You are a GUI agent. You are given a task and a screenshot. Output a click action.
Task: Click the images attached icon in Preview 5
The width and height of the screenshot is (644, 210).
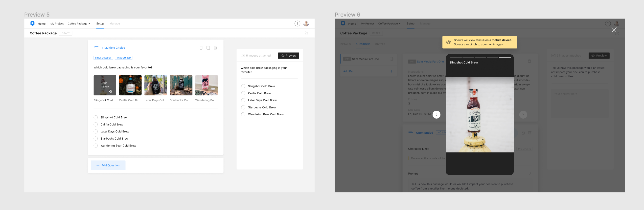click(243, 55)
